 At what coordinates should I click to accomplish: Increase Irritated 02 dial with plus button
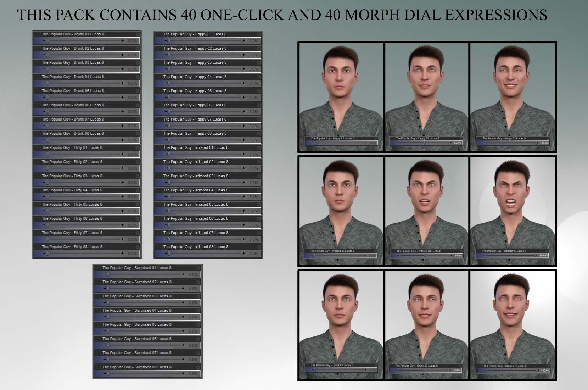(x=244, y=168)
